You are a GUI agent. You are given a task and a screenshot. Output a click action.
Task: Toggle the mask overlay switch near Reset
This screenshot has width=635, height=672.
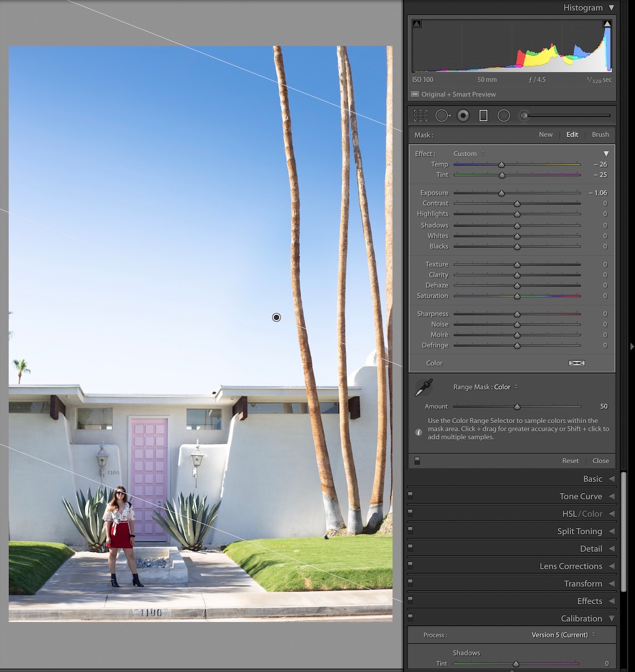pos(416,461)
